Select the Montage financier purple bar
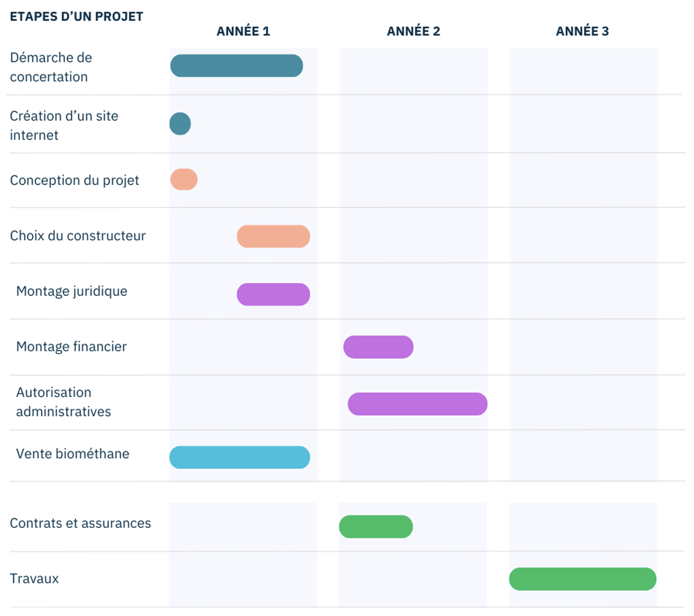This screenshot has width=694, height=616. 378,347
